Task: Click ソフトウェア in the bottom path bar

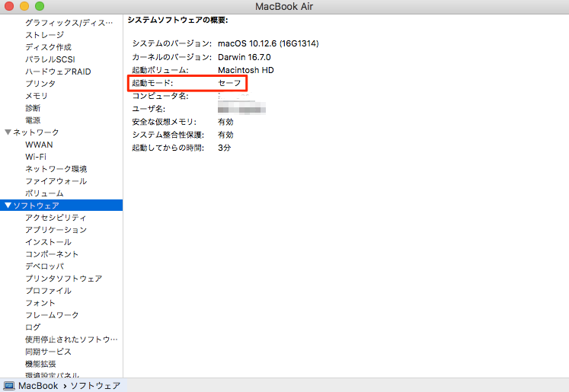Action: coord(95,385)
